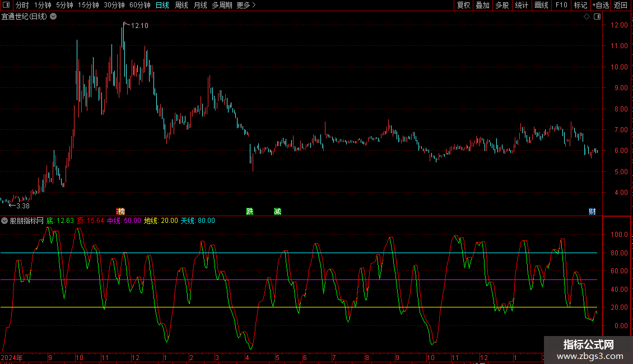
Task: Select the 日线 daily chart tab
Action: click(162, 5)
